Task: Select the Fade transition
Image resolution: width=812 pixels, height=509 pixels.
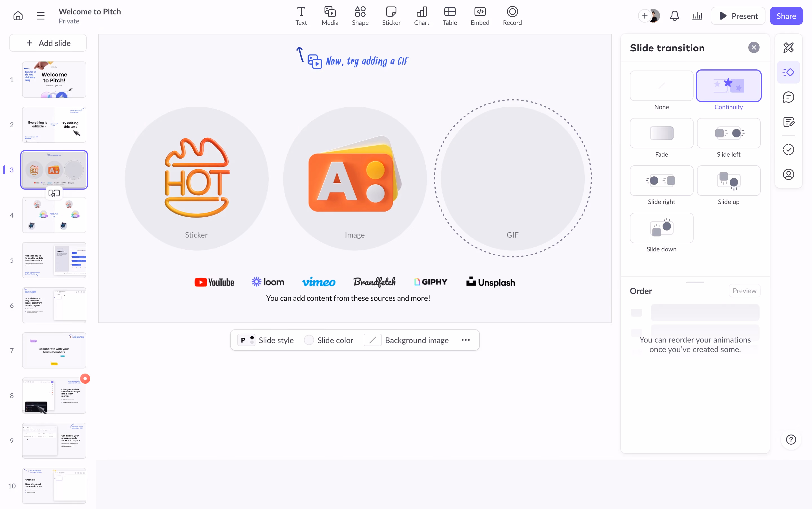Action: click(x=661, y=133)
